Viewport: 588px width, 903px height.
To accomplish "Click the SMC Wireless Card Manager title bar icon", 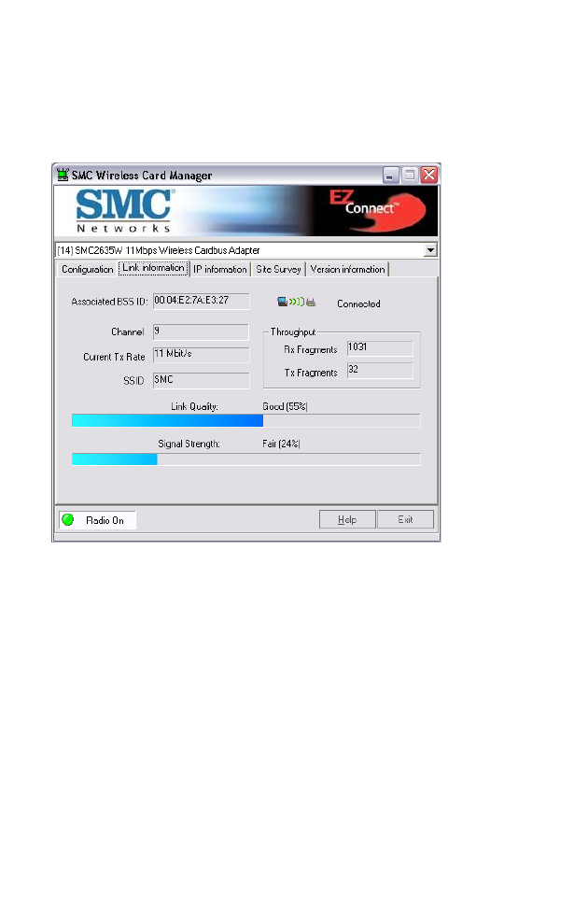I will [x=63, y=175].
